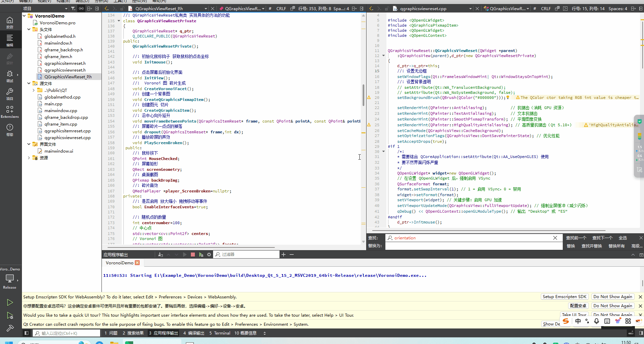
Task: Click 配置安卓 configure Android button
Action: 578,306
